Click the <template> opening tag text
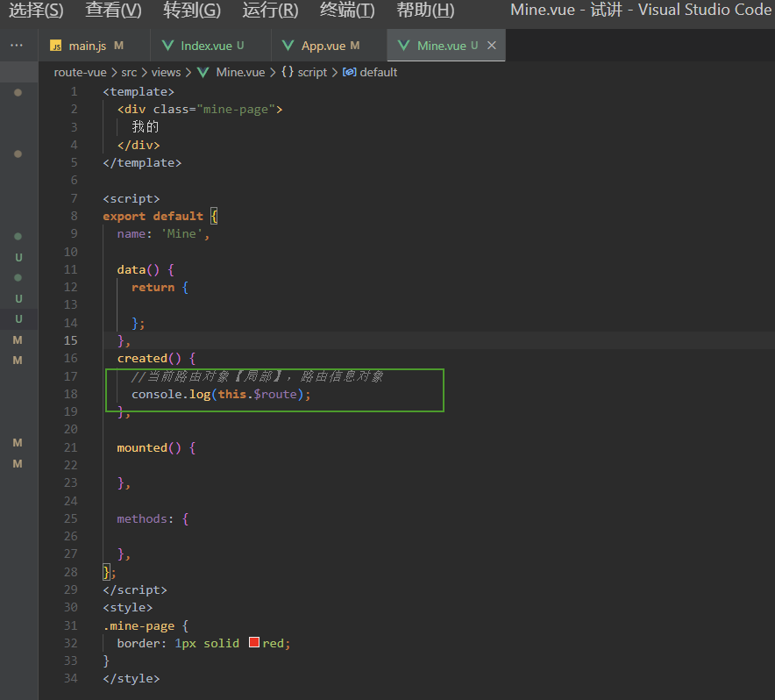The width and height of the screenshot is (775, 700). point(139,92)
